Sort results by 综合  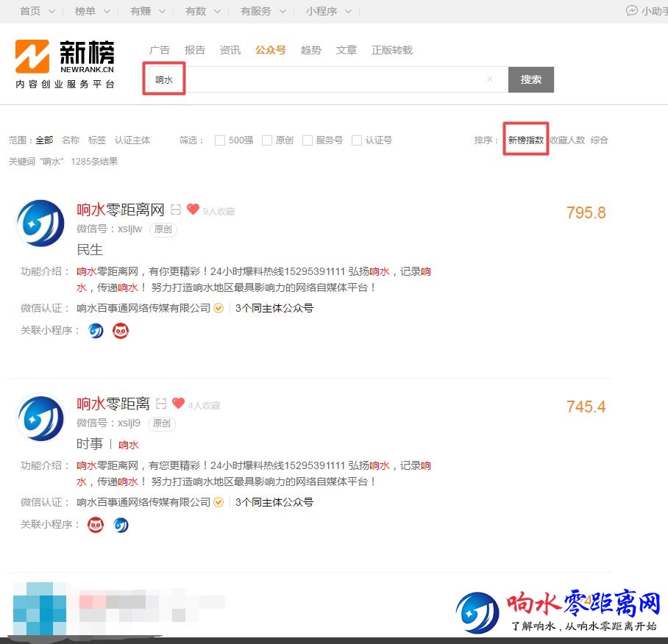[x=599, y=140]
